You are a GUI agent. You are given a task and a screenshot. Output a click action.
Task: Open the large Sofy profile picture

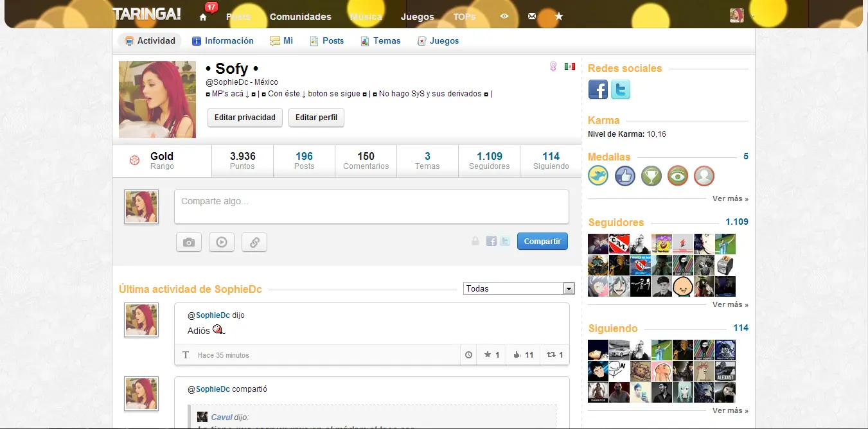[x=157, y=100]
